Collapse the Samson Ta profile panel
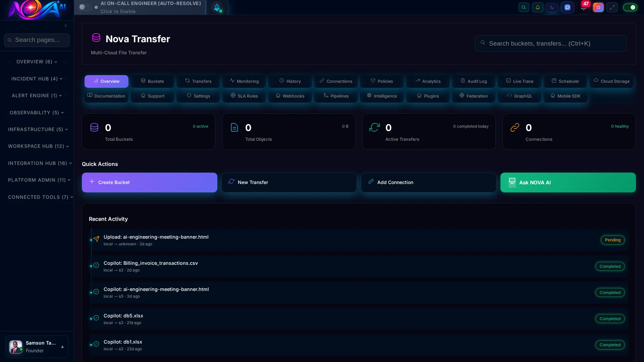The height and width of the screenshot is (362, 644). tap(62, 347)
